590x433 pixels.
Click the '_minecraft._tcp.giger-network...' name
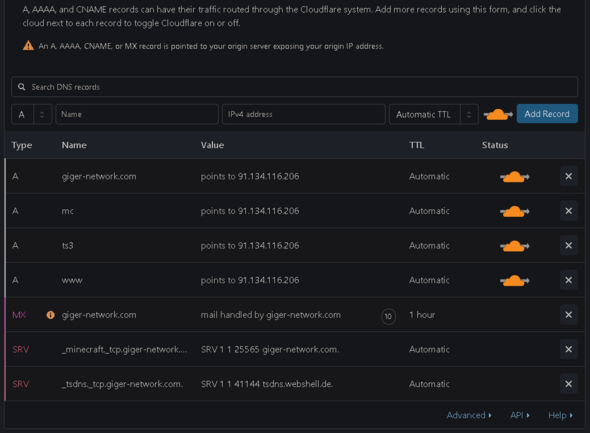(124, 349)
